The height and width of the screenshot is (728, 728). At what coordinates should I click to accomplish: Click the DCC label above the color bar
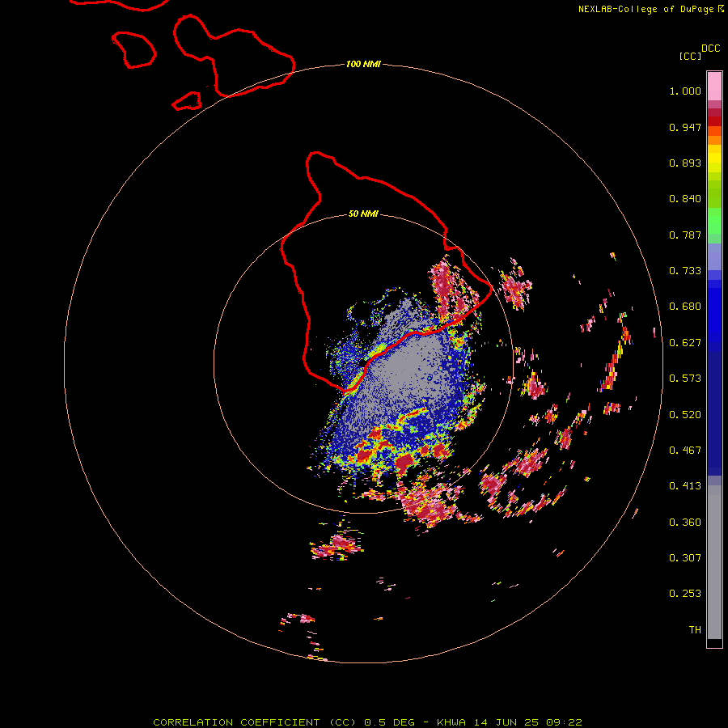(710, 49)
